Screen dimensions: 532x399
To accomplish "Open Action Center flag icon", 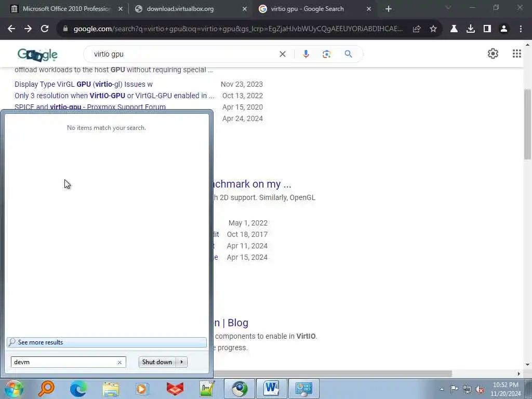I will [454, 389].
